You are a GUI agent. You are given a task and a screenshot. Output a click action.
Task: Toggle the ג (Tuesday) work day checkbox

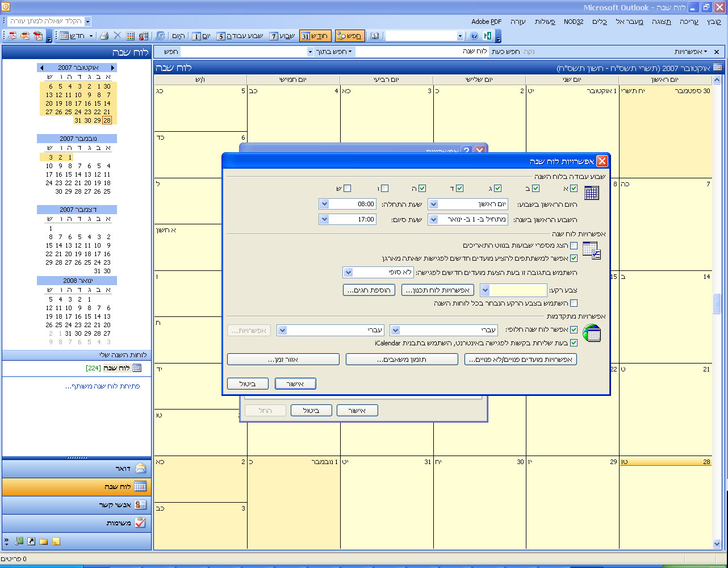(498, 189)
